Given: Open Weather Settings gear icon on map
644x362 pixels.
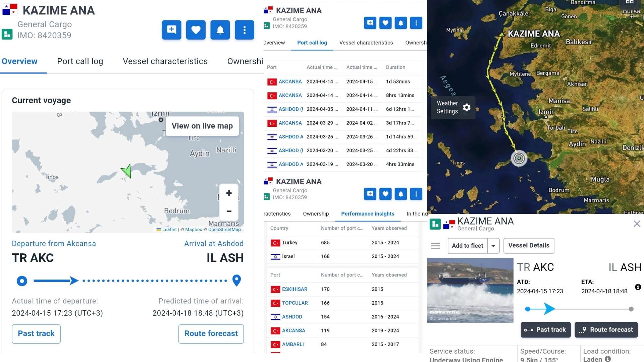Looking at the screenshot, I should coord(467,107).
